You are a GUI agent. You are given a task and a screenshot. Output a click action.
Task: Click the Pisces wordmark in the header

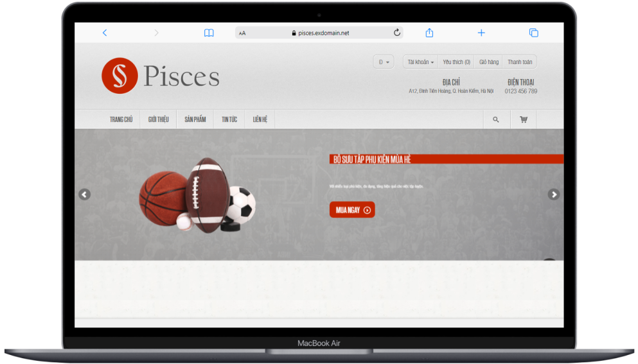(x=181, y=76)
